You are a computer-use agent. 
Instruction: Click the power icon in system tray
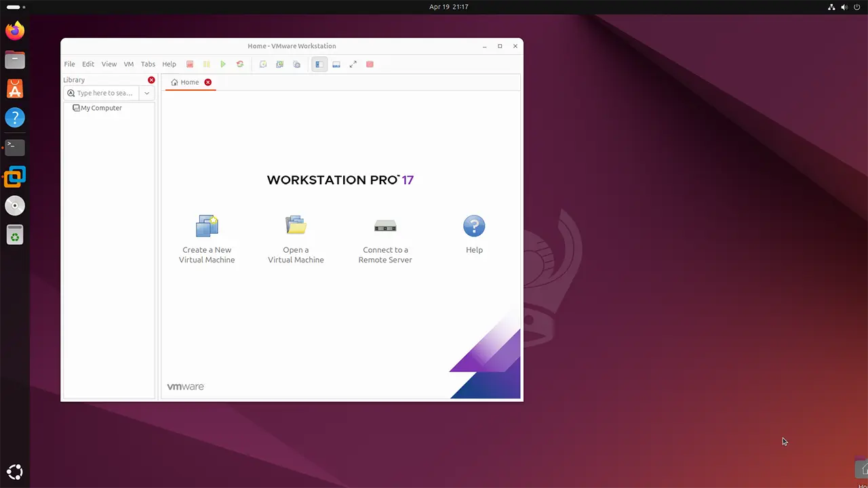pyautogui.click(x=857, y=7)
